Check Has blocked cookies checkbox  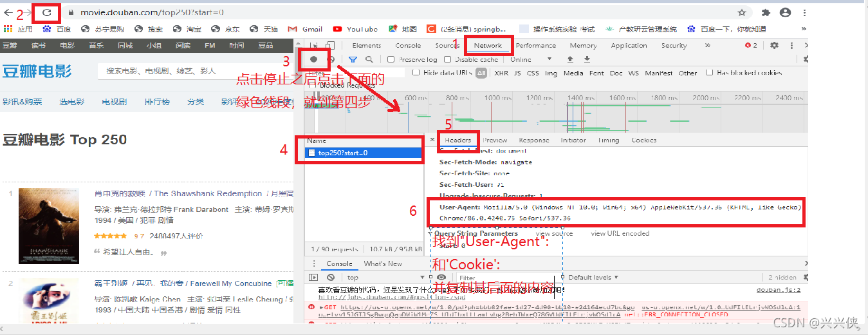point(709,73)
